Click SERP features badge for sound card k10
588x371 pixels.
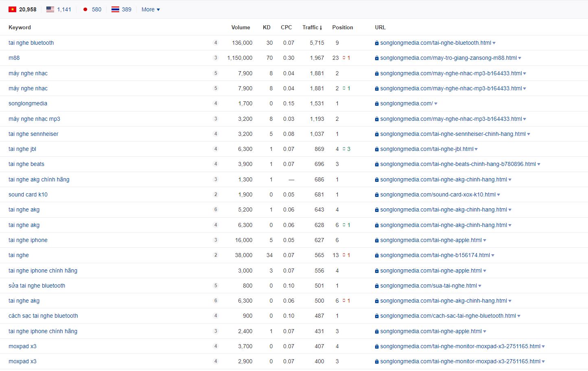click(x=216, y=194)
